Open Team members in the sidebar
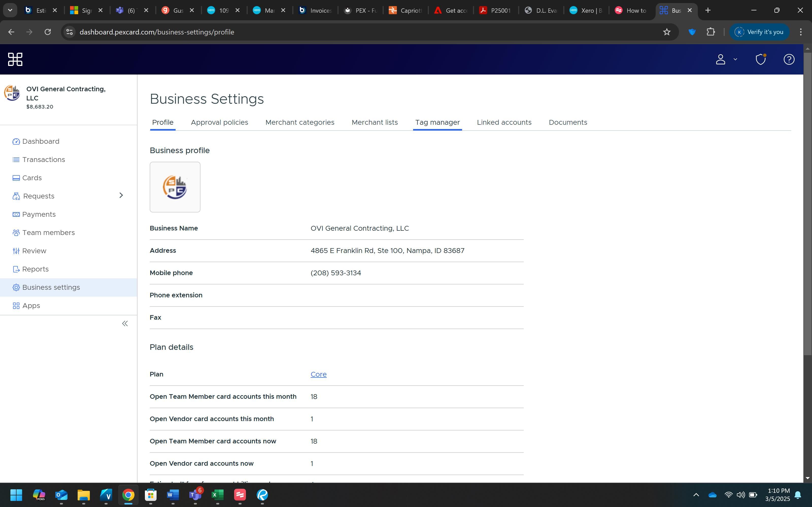812x507 pixels. [x=48, y=233]
